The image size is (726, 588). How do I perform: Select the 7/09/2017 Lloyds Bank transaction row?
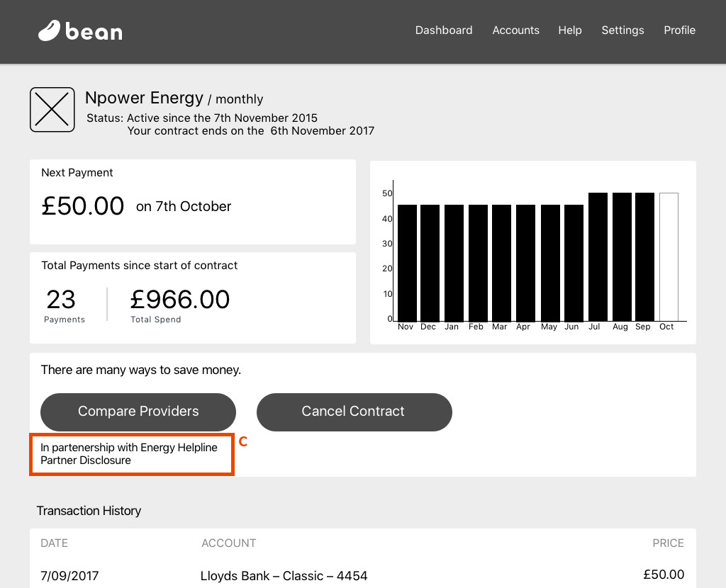pyautogui.click(x=362, y=575)
